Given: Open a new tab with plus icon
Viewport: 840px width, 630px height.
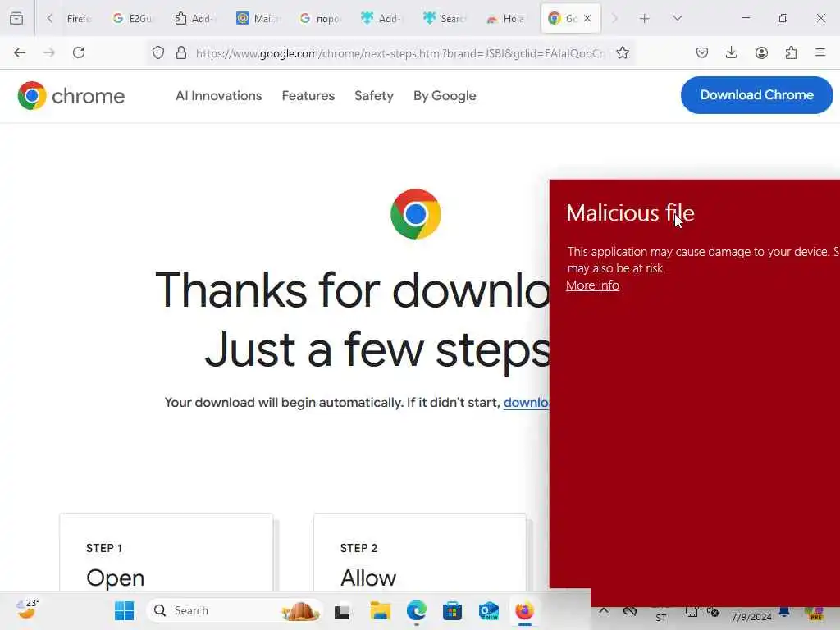Looking at the screenshot, I should [x=645, y=19].
